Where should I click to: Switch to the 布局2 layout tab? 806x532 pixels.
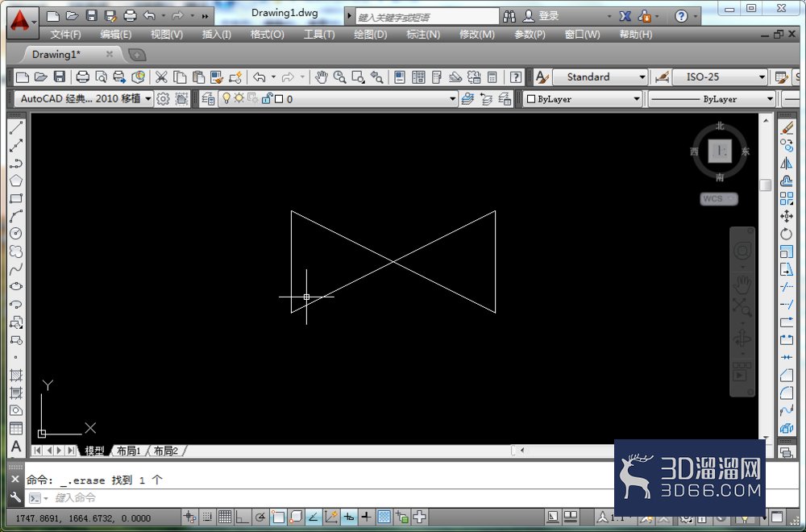point(165,451)
